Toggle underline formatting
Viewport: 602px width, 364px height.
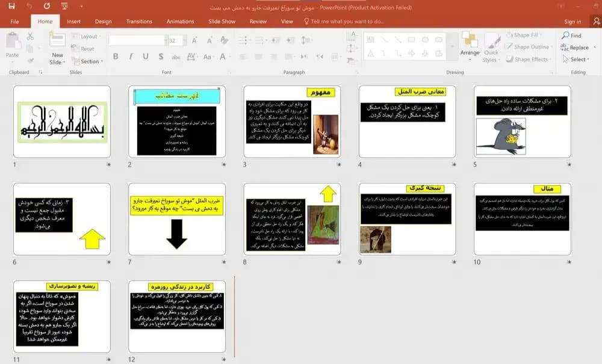tap(146, 57)
